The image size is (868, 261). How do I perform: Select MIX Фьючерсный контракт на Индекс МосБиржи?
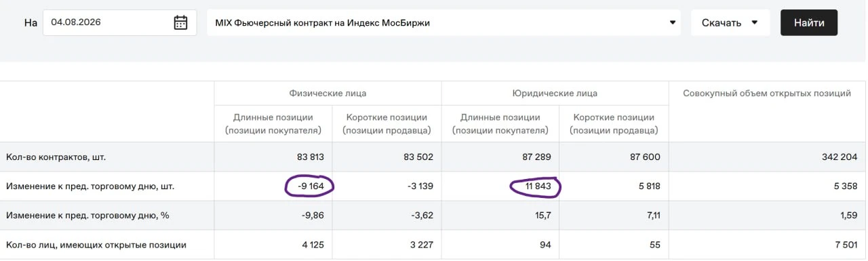(x=443, y=22)
